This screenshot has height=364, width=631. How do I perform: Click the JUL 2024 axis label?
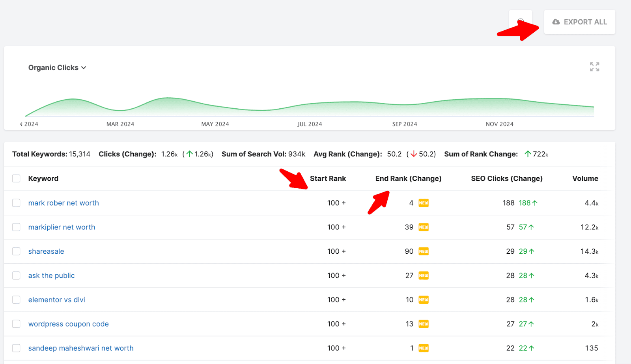(310, 124)
